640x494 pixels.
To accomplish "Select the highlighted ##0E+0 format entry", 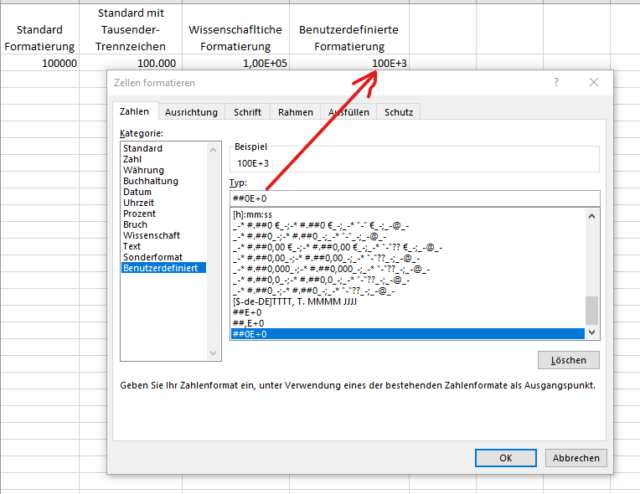I will click(x=407, y=334).
